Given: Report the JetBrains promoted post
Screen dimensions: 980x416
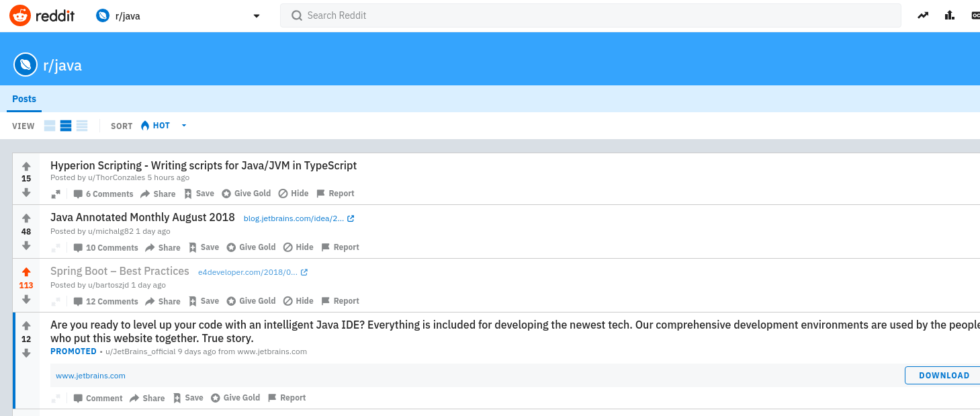Looking at the screenshot, I should coord(287,398).
